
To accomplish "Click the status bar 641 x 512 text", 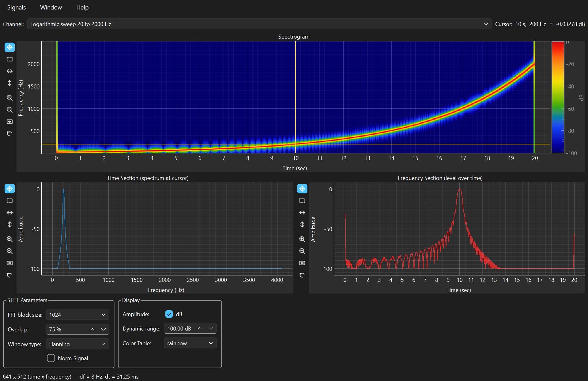I will coord(71,376).
